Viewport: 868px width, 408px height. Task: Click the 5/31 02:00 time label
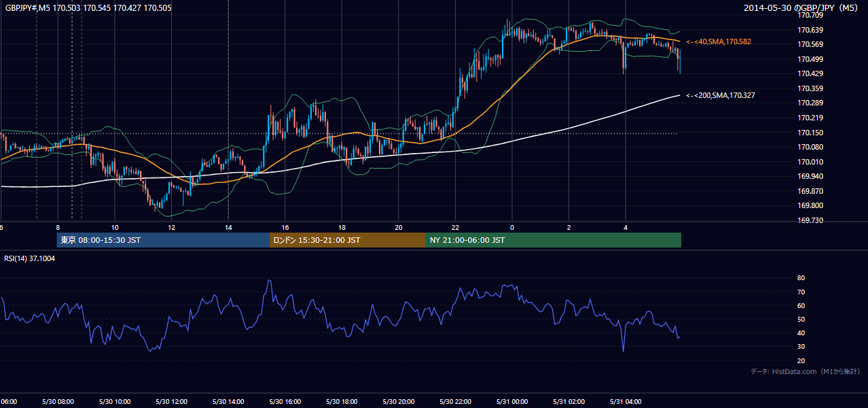coord(568,402)
